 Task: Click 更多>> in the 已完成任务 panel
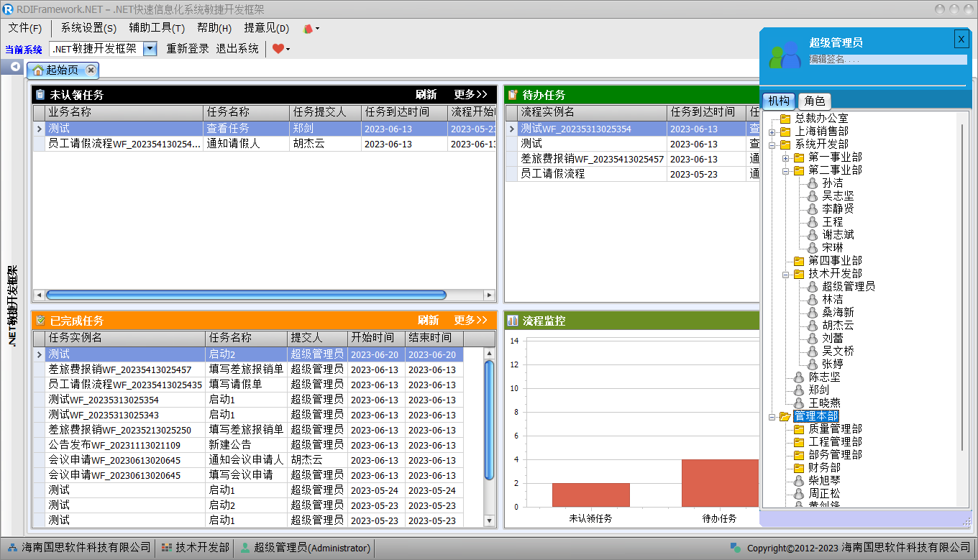[470, 321]
